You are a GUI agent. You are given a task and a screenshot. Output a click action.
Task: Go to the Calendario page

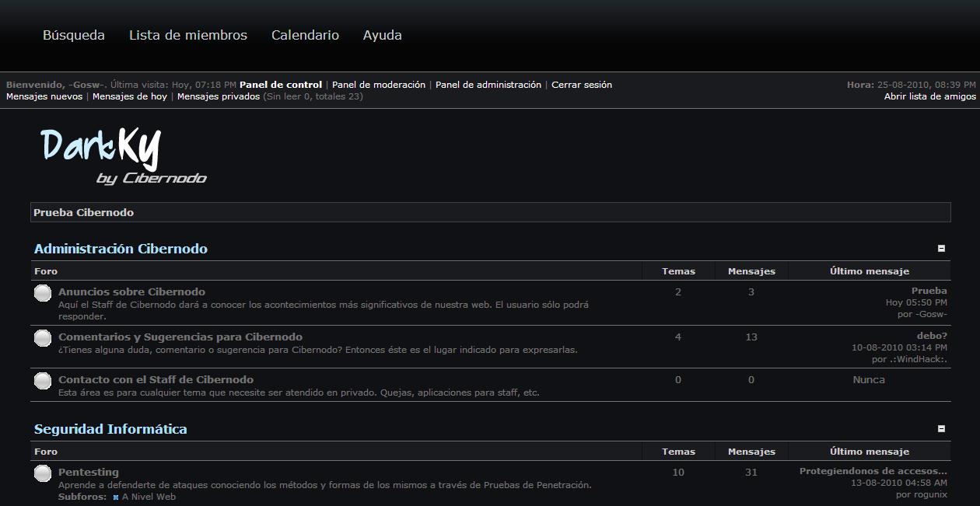[305, 35]
